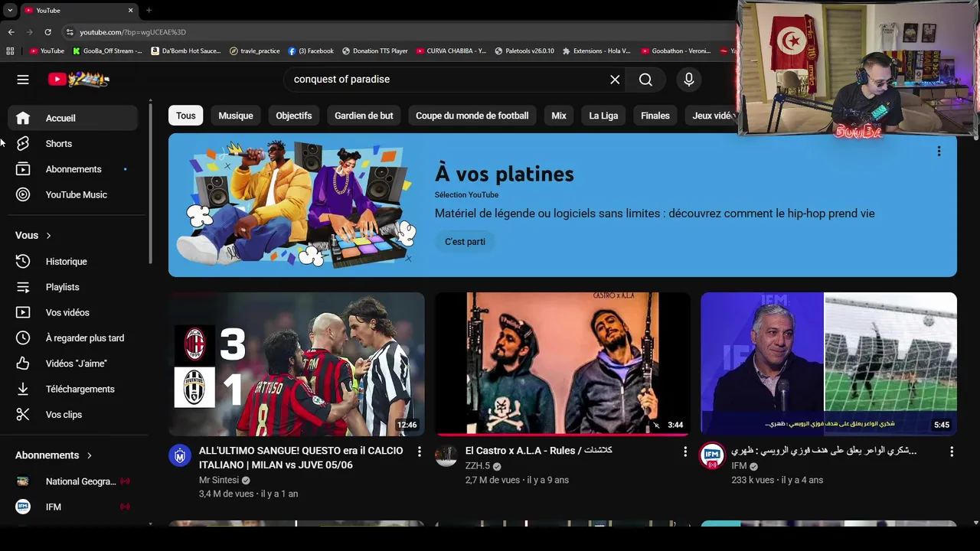Image resolution: width=980 pixels, height=551 pixels.
Task: Open IFM subscription in sidebar
Action: [73, 507]
